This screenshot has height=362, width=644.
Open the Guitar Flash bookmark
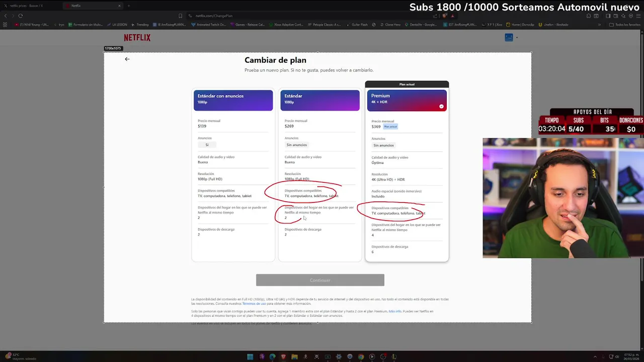click(x=357, y=24)
